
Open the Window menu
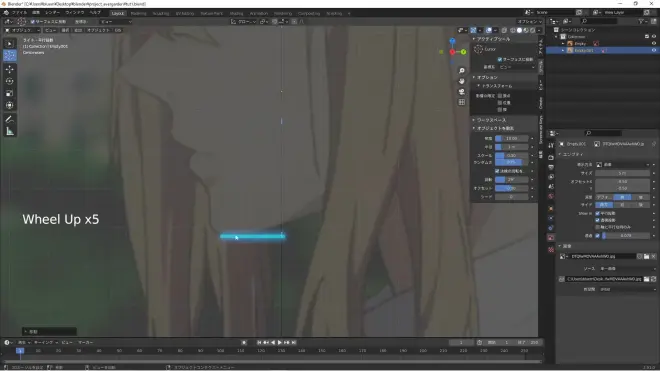(x=75, y=13)
